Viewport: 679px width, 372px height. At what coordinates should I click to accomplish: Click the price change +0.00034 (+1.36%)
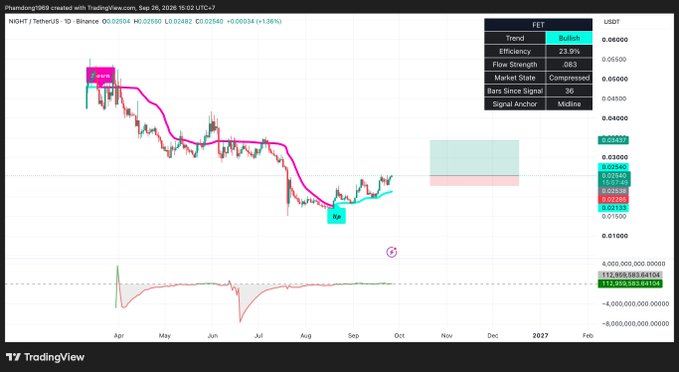[x=254, y=21]
